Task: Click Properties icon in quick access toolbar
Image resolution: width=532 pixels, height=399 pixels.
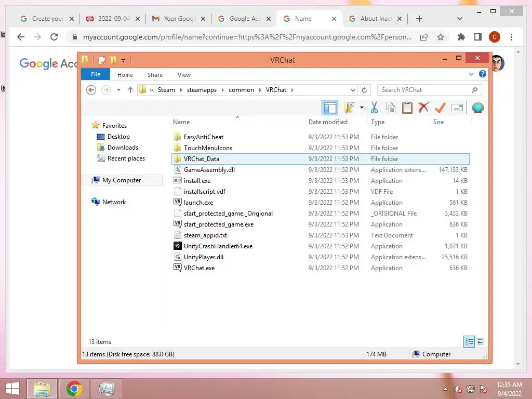Action: [102, 60]
